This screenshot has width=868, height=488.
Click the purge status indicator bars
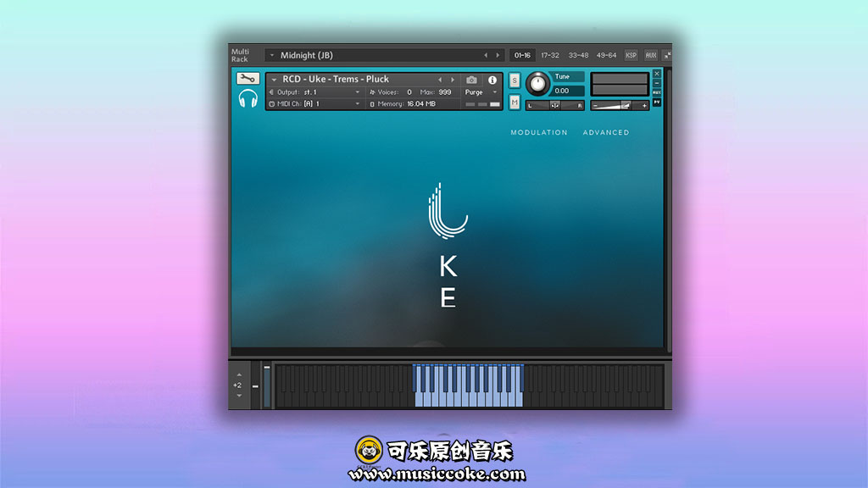482,104
